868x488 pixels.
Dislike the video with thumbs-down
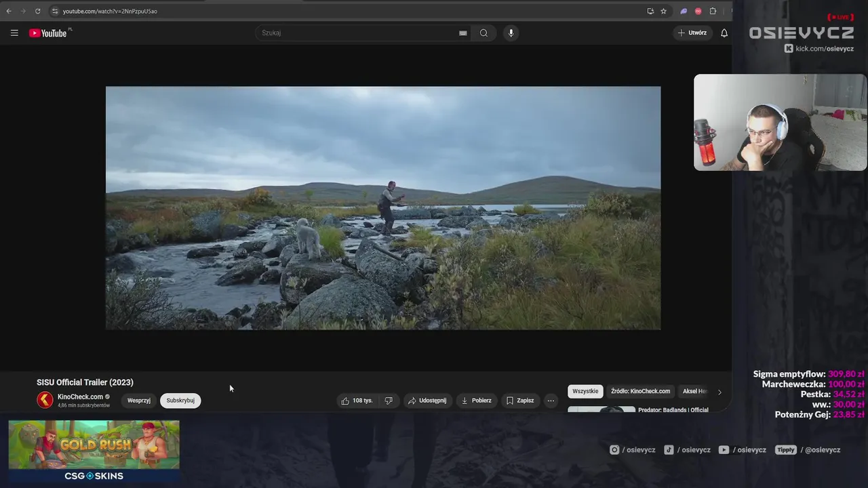389,401
